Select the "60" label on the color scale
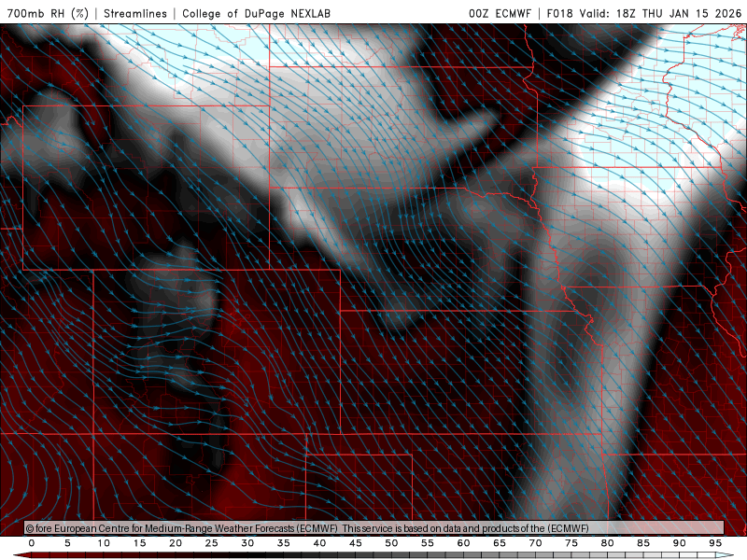The height and width of the screenshot is (560, 747). pos(463,543)
